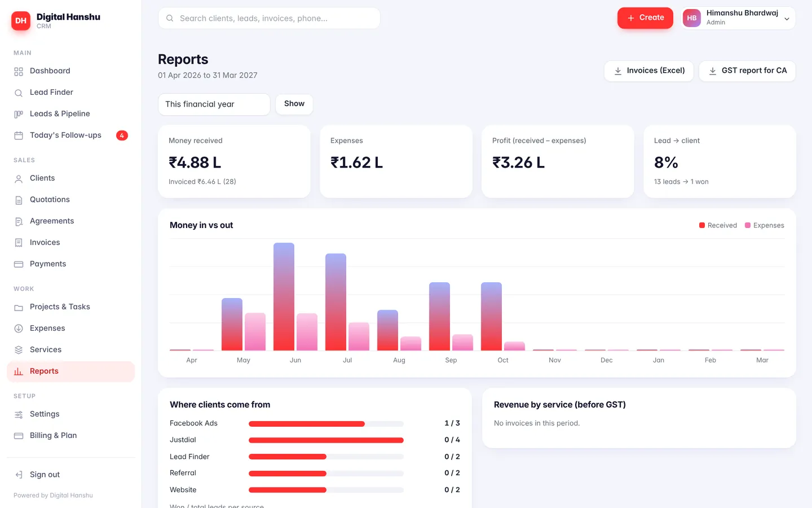Click the 8% lead to client value

(666, 163)
